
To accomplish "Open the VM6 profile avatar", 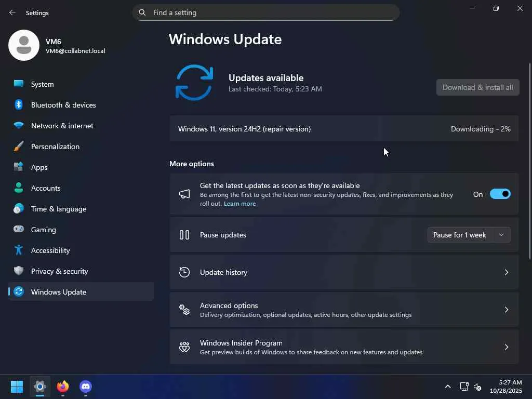I will tap(24, 45).
